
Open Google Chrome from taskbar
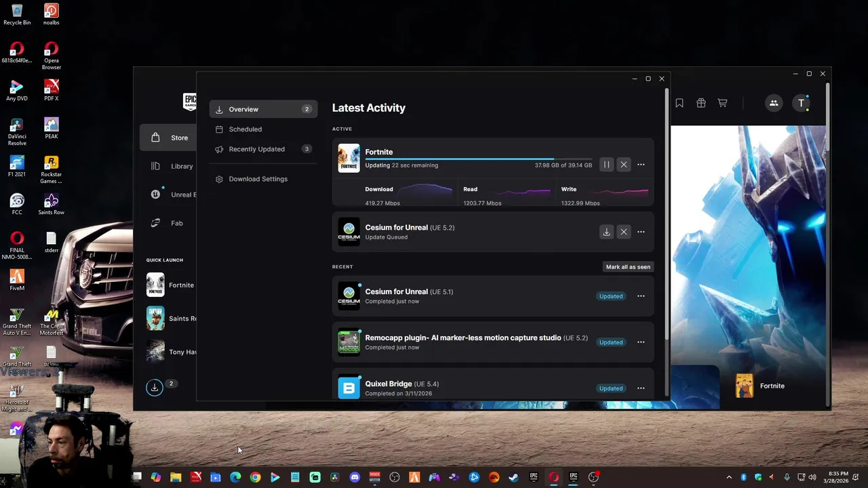tap(255, 477)
